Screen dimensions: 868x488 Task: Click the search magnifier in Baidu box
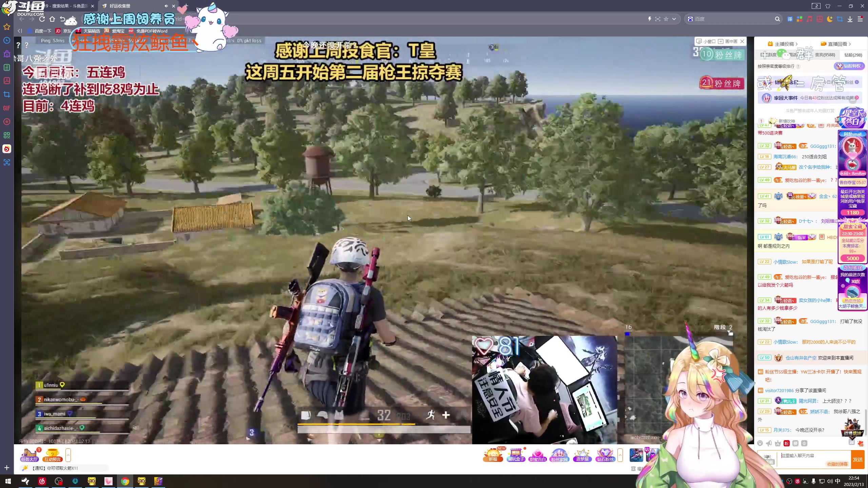777,19
